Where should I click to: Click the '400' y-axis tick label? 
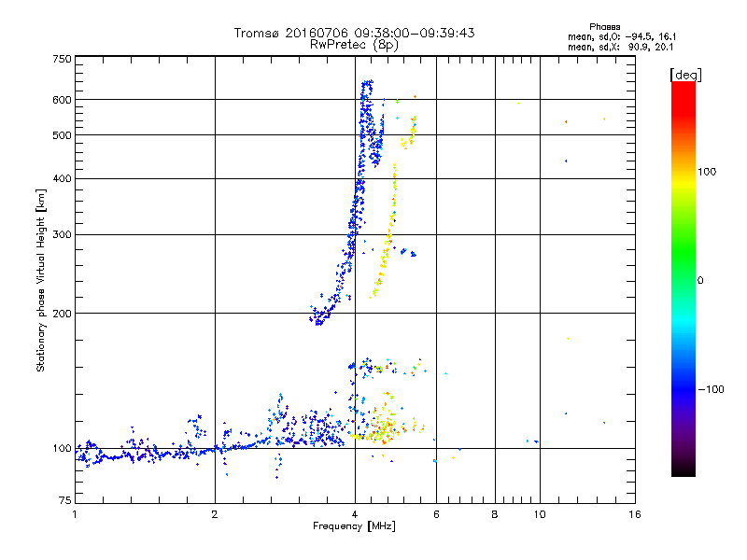pyautogui.click(x=62, y=178)
